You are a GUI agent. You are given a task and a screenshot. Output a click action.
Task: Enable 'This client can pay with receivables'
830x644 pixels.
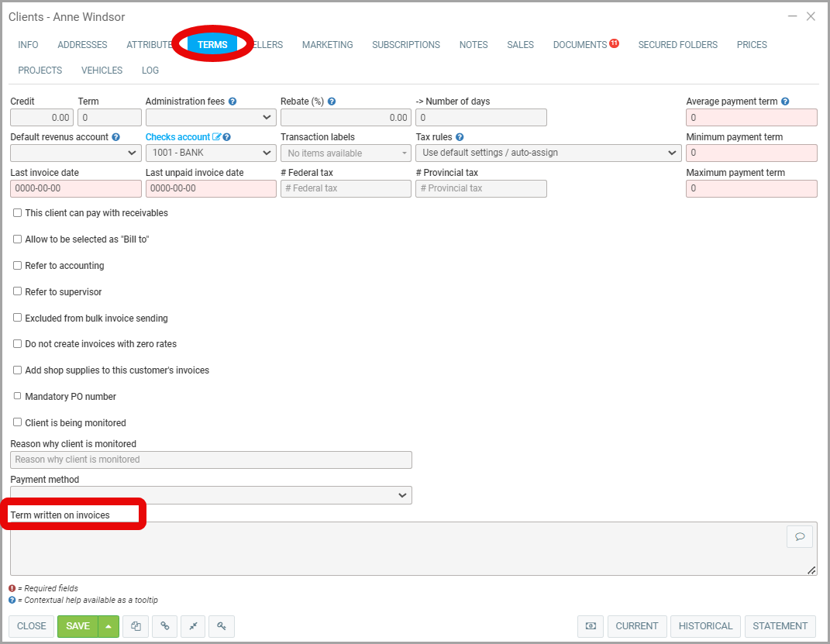[18, 213]
